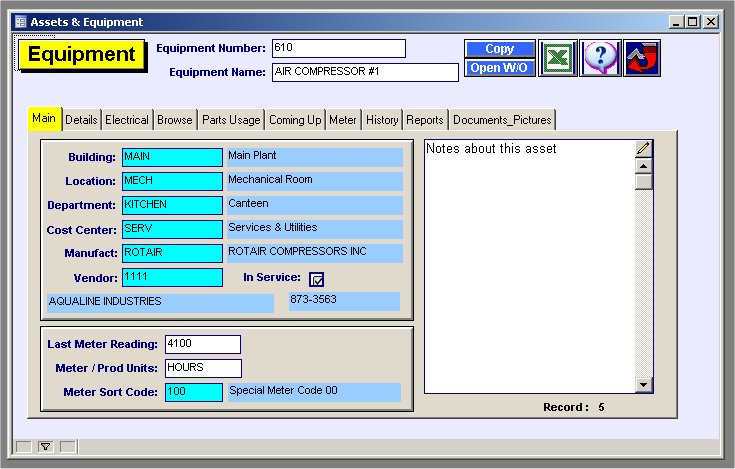Image resolution: width=735 pixels, height=469 pixels.
Task: Export record with the Excel icon
Action: [557, 58]
